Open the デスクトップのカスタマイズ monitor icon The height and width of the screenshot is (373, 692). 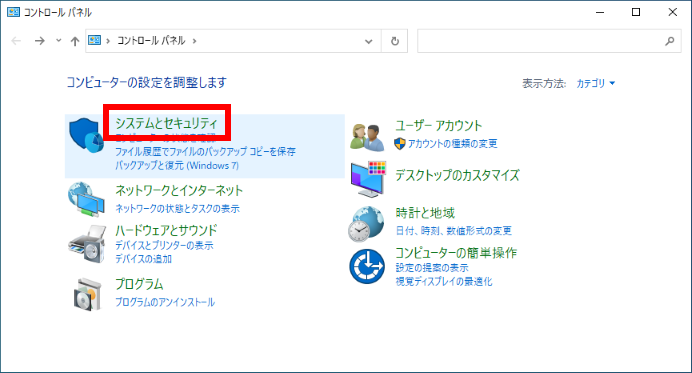[368, 179]
